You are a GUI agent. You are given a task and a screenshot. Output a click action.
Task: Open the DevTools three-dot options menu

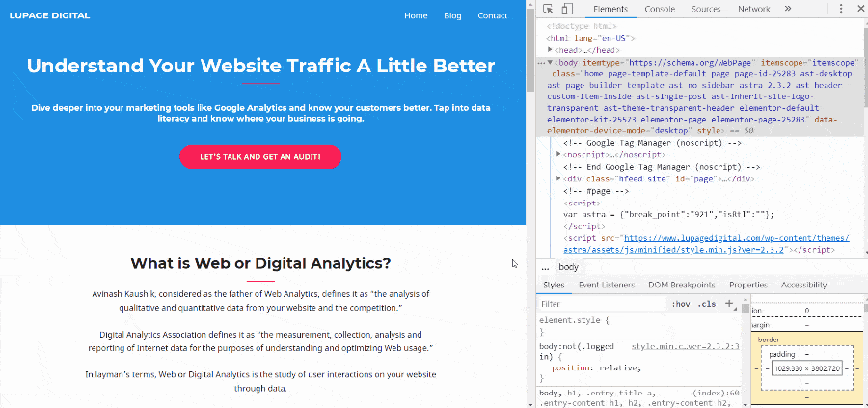pos(840,9)
